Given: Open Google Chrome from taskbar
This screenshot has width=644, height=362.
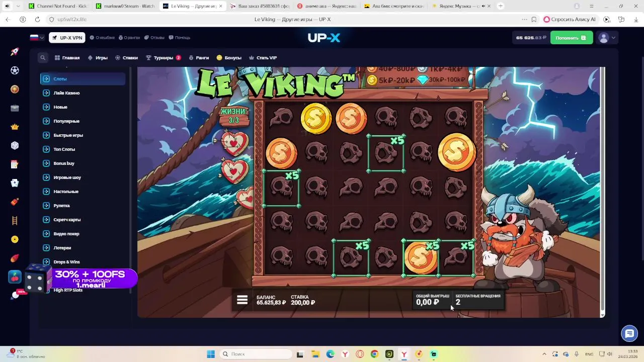Looking at the screenshot, I should click(374, 354).
